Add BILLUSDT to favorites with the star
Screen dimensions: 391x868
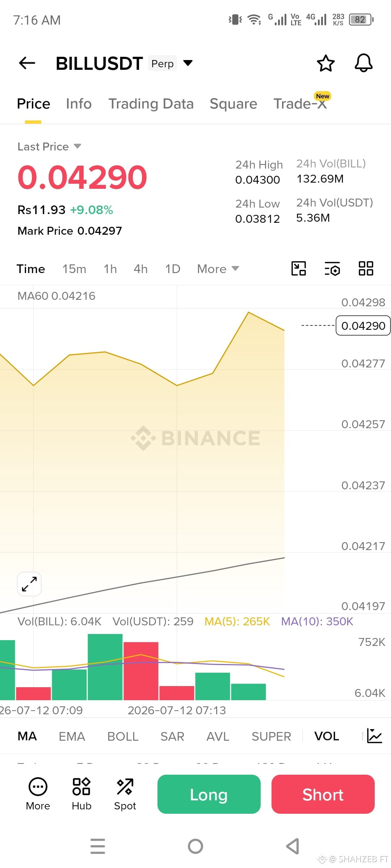point(325,63)
